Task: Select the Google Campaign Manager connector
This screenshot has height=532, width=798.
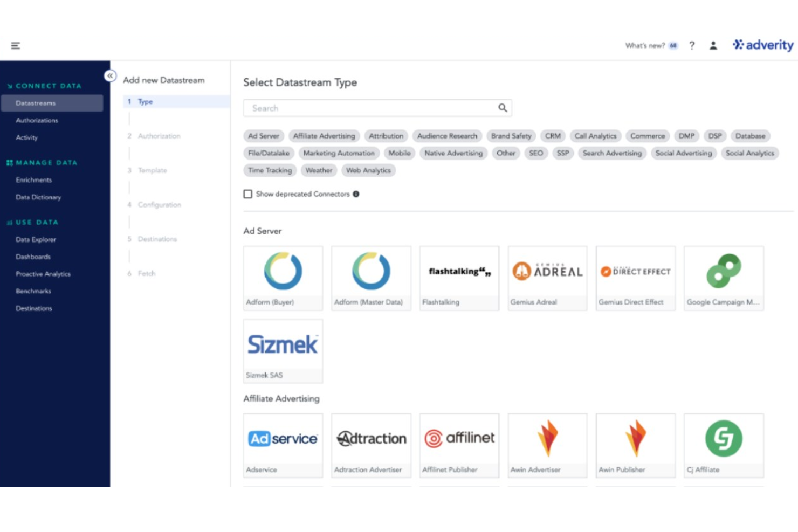Action: [724, 278]
